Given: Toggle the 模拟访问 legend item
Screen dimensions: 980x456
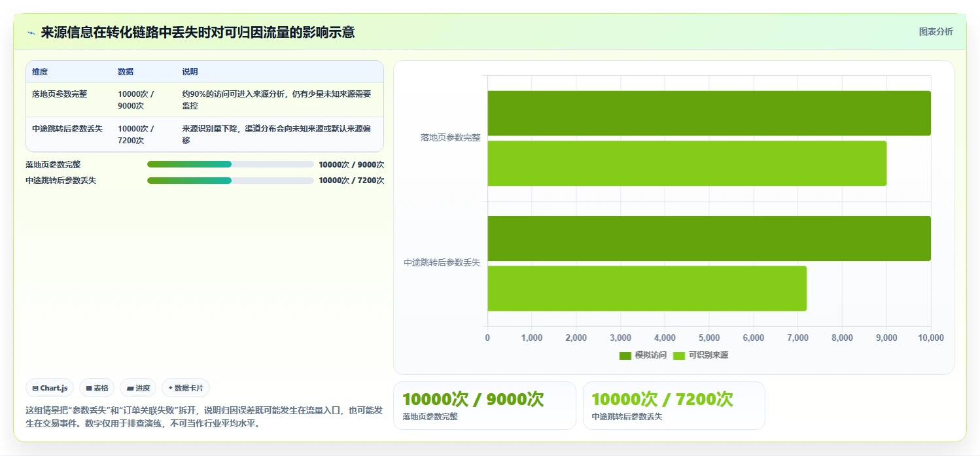Looking at the screenshot, I should click(643, 355).
